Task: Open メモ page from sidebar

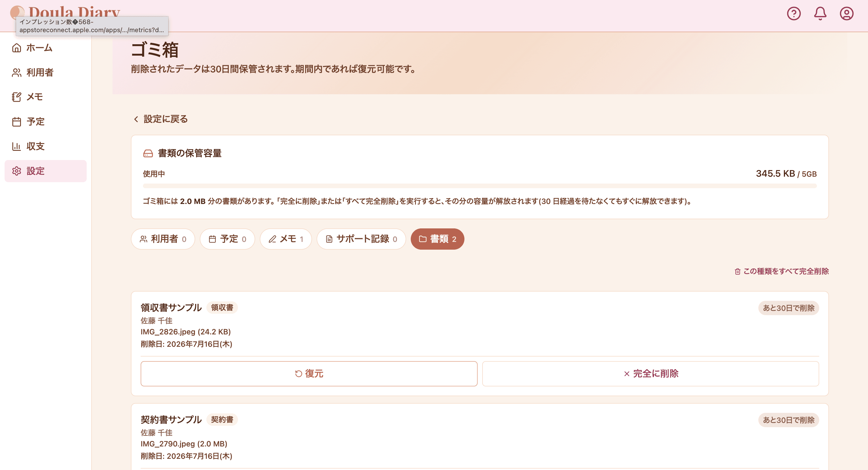Action: (45, 97)
